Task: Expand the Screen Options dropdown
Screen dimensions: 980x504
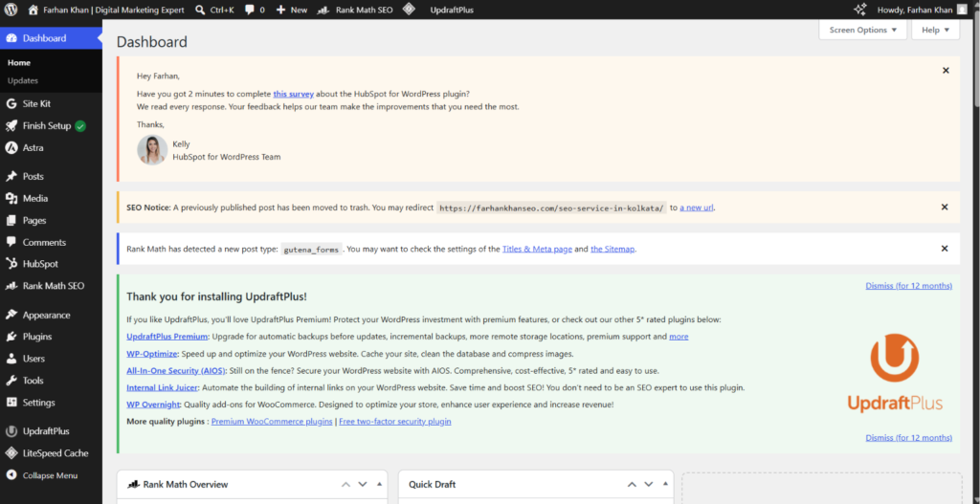Action: click(x=862, y=30)
